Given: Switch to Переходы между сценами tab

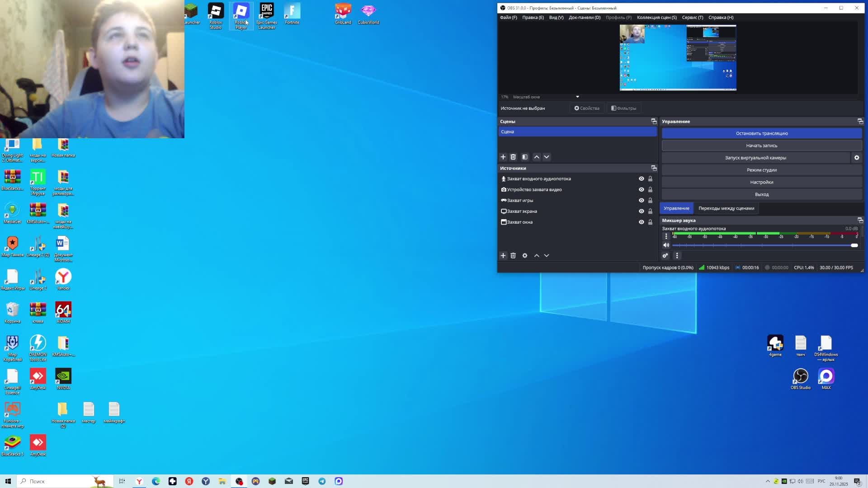Looking at the screenshot, I should tap(726, 208).
